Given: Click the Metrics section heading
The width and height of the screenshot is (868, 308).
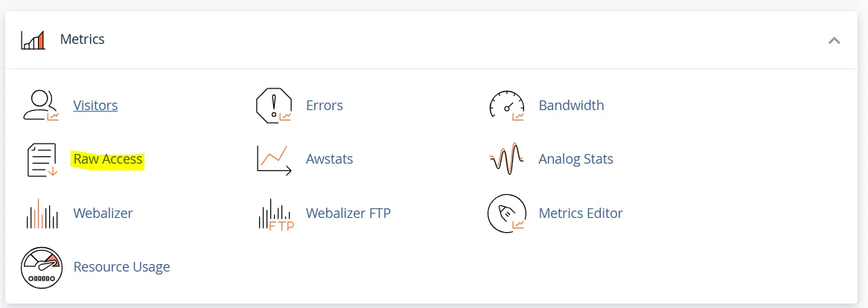Looking at the screenshot, I should point(82,39).
